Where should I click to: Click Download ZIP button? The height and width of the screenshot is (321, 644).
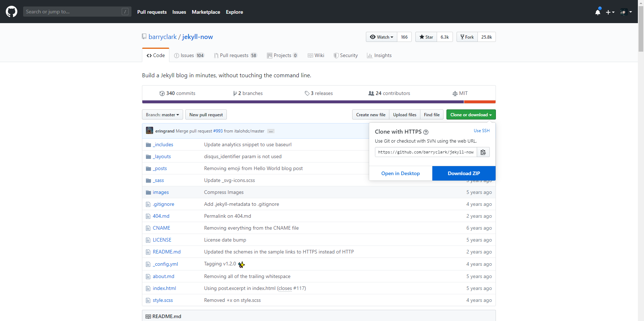464,173
